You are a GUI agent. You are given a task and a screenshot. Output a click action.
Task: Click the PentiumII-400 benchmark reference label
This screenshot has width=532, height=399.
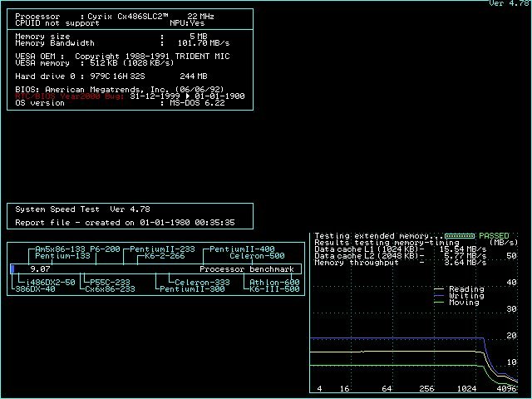pyautogui.click(x=242, y=249)
